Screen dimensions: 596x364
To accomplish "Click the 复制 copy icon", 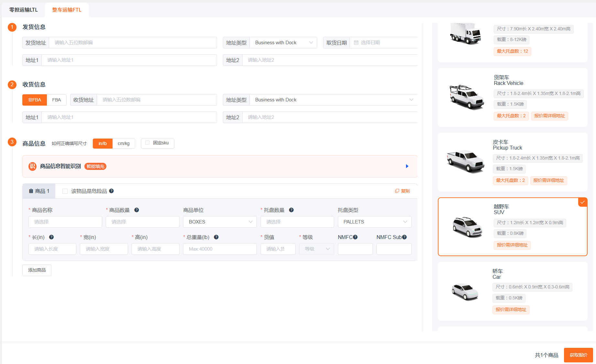I will [397, 191].
